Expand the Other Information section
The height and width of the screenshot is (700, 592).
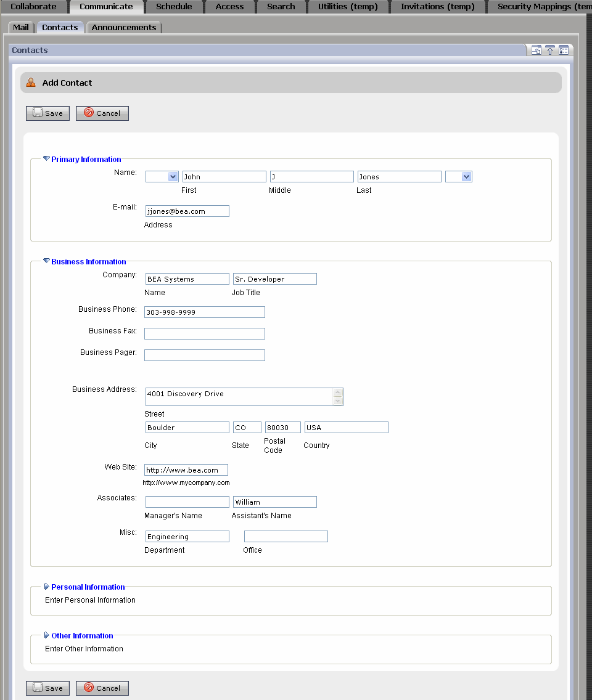(46, 635)
